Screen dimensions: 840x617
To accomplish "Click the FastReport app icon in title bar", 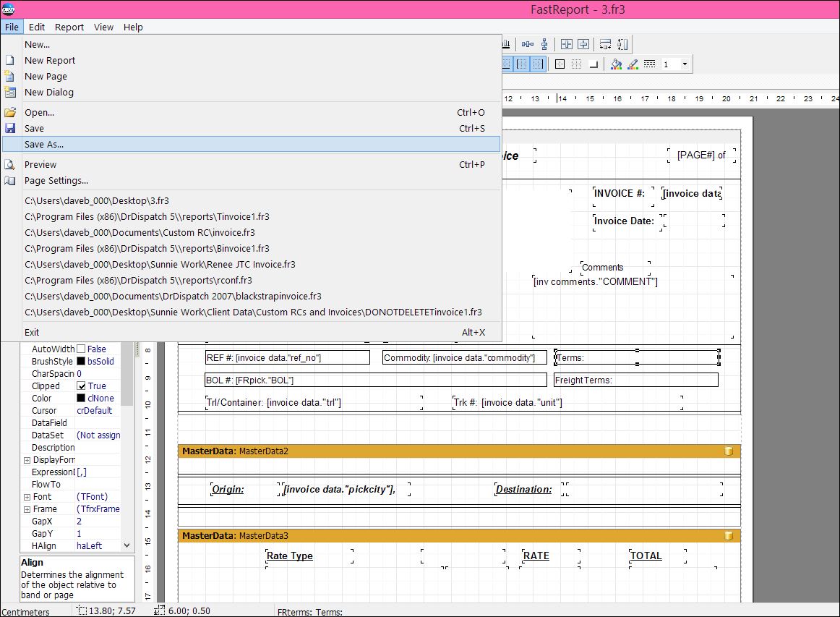I will tap(8, 9).
